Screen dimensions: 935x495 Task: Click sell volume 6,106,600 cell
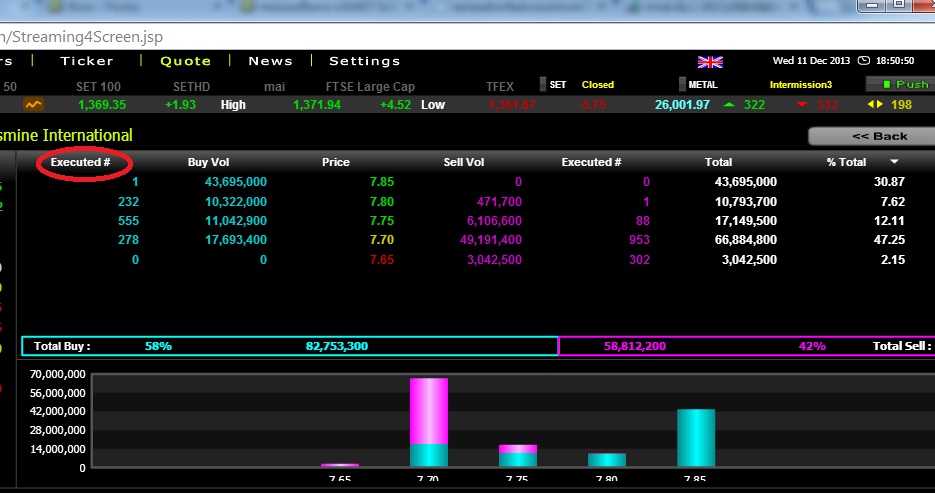pos(494,221)
